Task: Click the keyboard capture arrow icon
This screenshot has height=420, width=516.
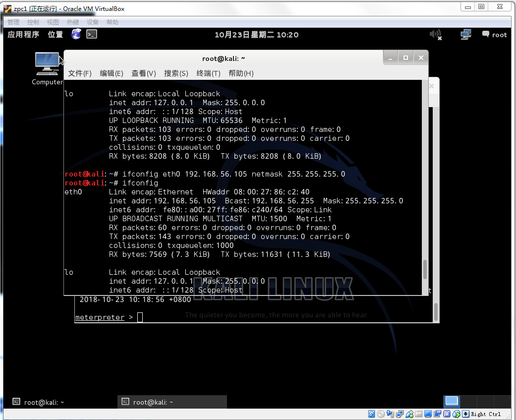Action: click(x=465, y=414)
